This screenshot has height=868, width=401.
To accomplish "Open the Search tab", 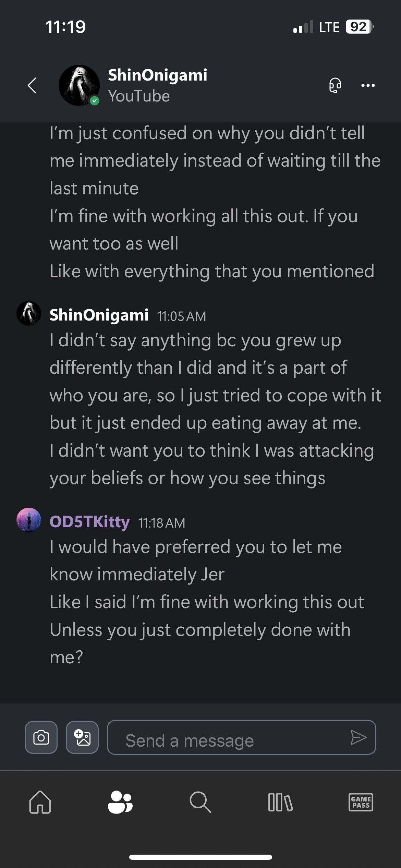I will click(x=200, y=802).
